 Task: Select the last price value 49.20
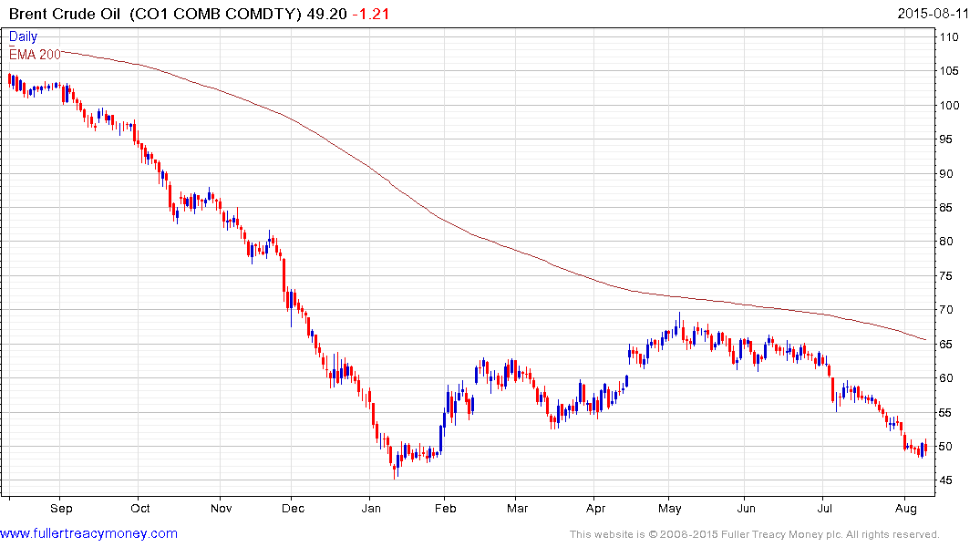click(327, 14)
